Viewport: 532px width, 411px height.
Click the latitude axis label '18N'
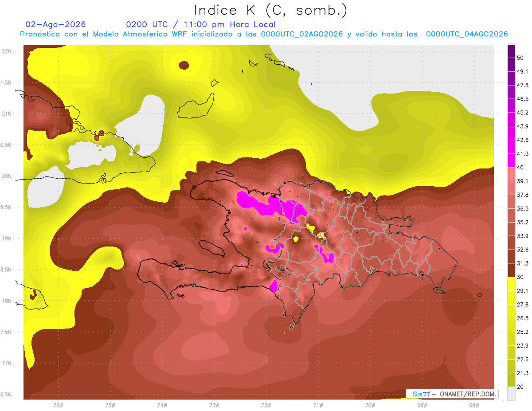tap(6, 301)
